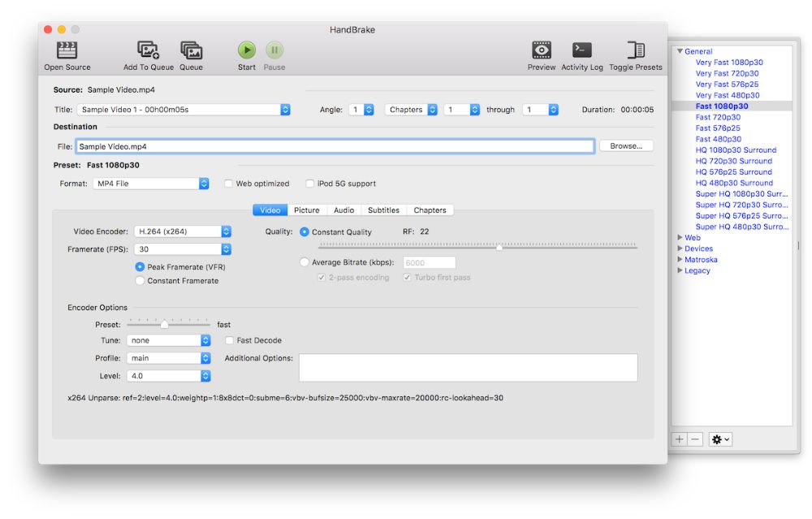Select HQ 576p25 Surround preset

[734, 171]
